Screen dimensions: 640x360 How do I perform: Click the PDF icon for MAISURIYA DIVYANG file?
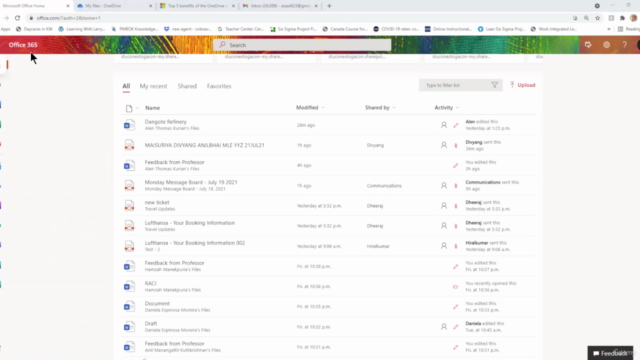(129, 145)
